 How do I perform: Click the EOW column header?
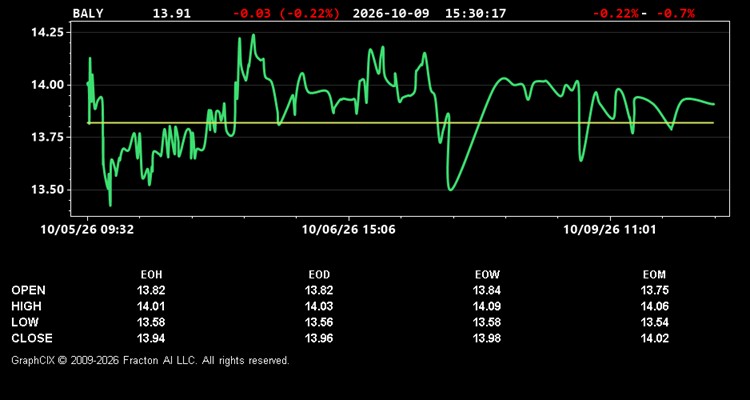point(487,275)
